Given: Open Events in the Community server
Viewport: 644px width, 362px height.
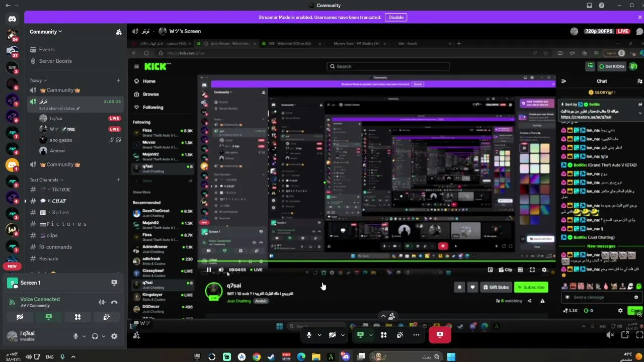Looking at the screenshot, I should (75, 50).
